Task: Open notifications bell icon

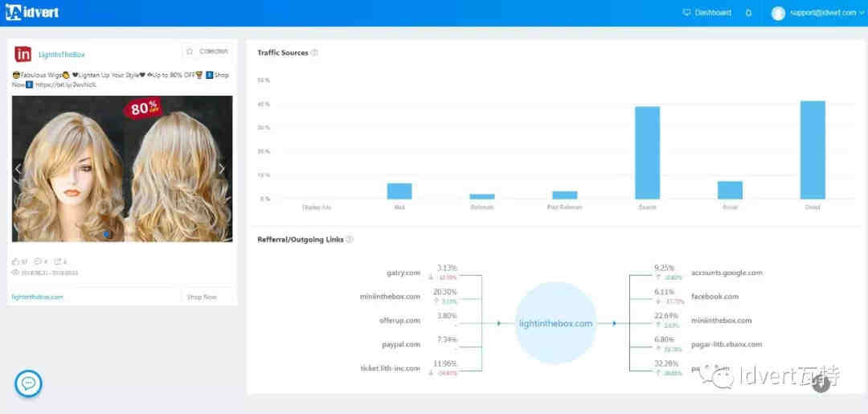Action: click(748, 13)
